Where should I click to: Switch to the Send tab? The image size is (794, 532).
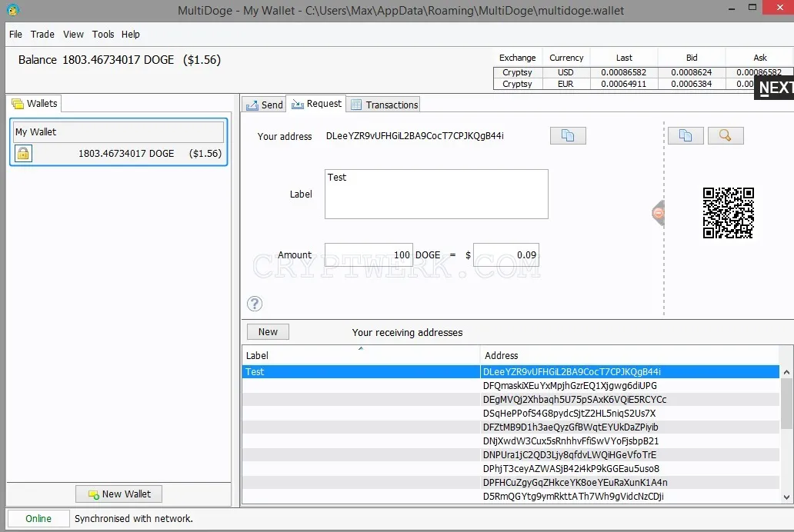click(x=264, y=105)
